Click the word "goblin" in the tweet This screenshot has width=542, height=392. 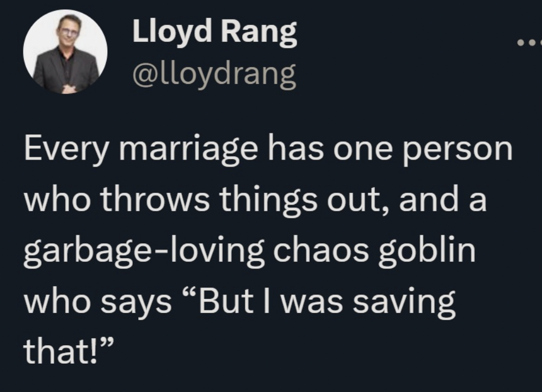pos(427,252)
